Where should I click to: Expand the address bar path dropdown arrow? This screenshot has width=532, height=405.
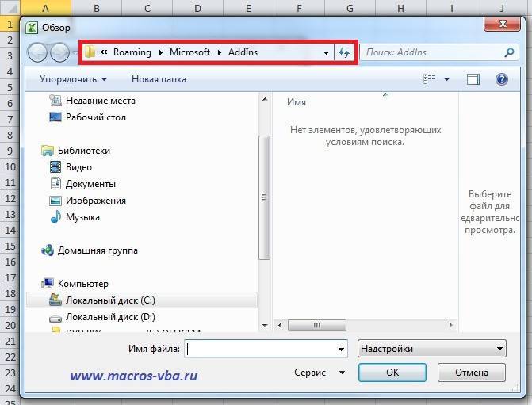click(x=326, y=52)
